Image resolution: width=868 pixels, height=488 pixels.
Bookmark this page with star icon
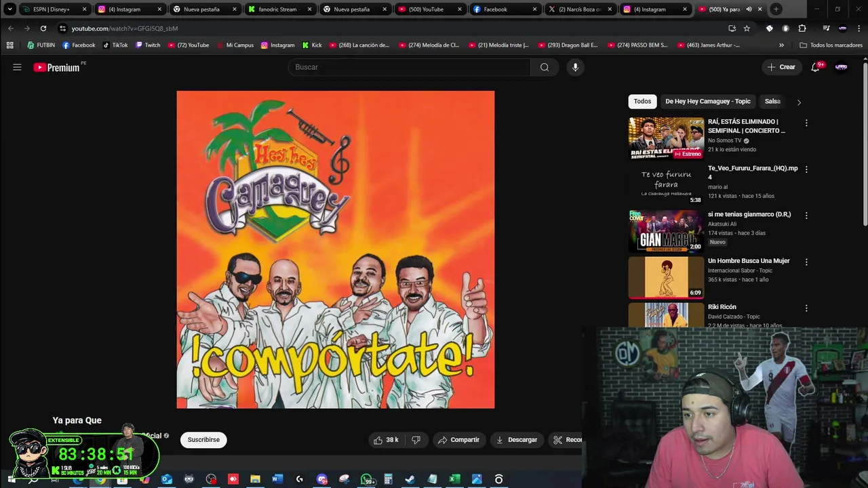tap(747, 28)
